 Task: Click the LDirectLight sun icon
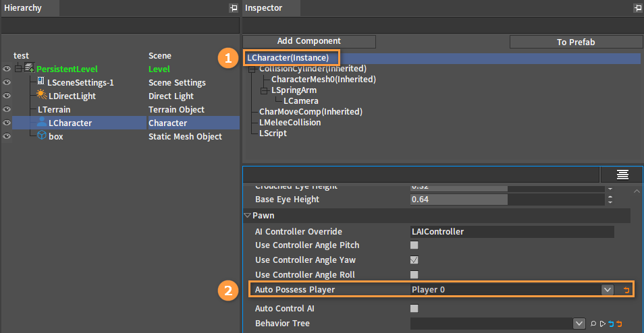(41, 95)
